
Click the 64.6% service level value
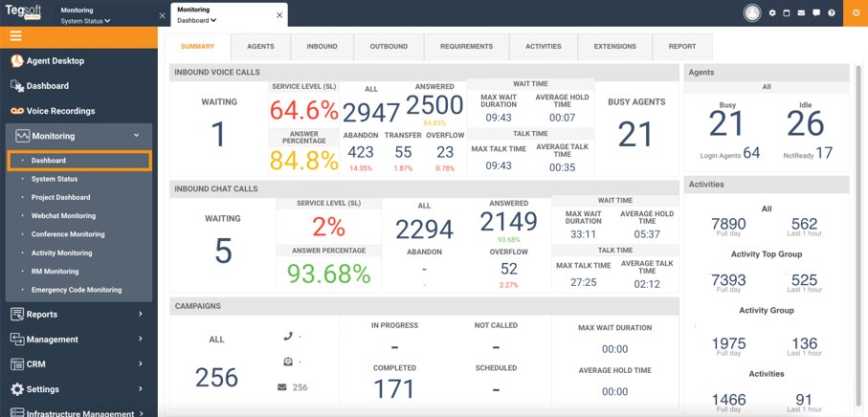click(x=304, y=111)
